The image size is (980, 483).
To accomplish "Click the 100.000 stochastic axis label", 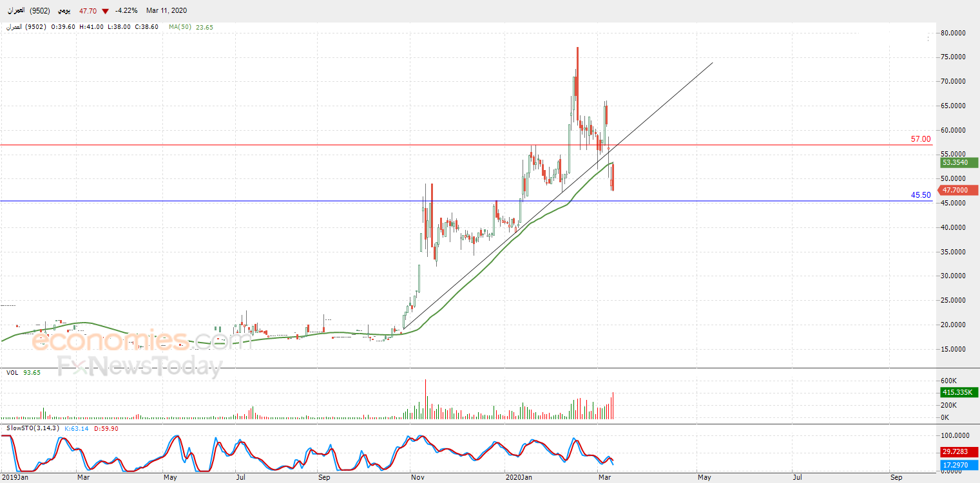I will click(955, 435).
